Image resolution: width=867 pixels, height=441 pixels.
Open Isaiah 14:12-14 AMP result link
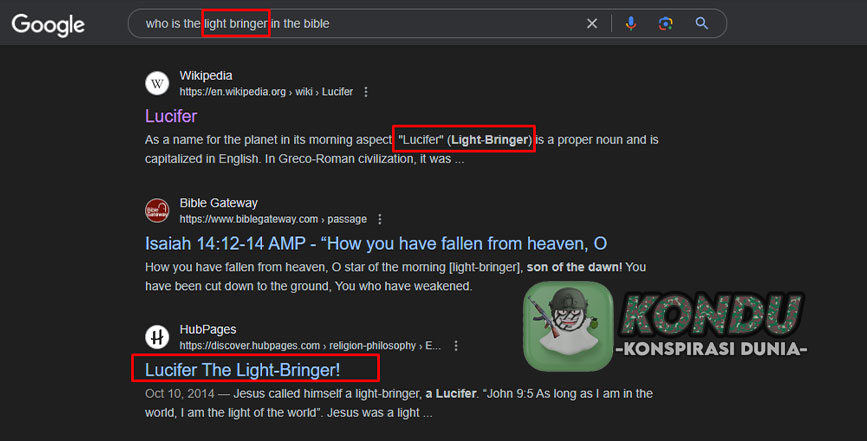click(376, 244)
